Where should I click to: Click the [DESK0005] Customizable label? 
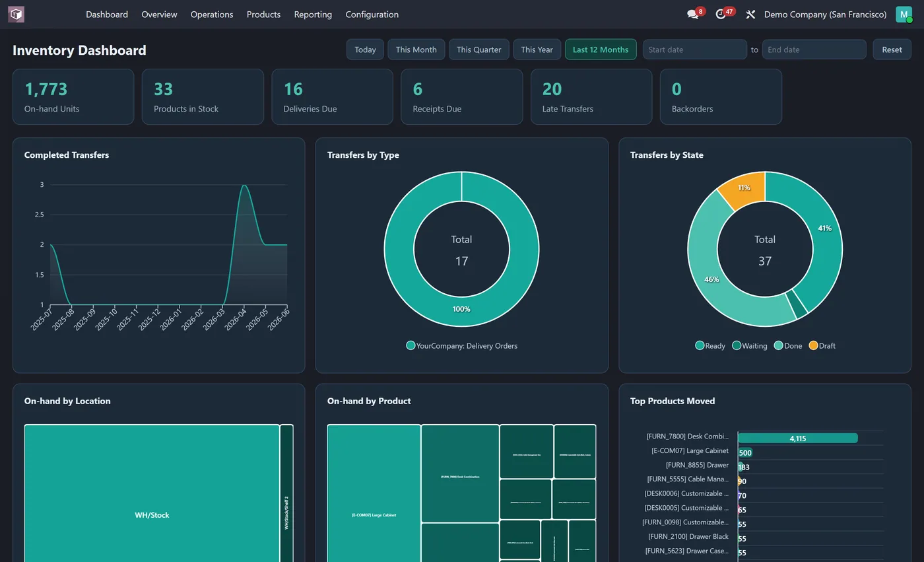(x=686, y=508)
